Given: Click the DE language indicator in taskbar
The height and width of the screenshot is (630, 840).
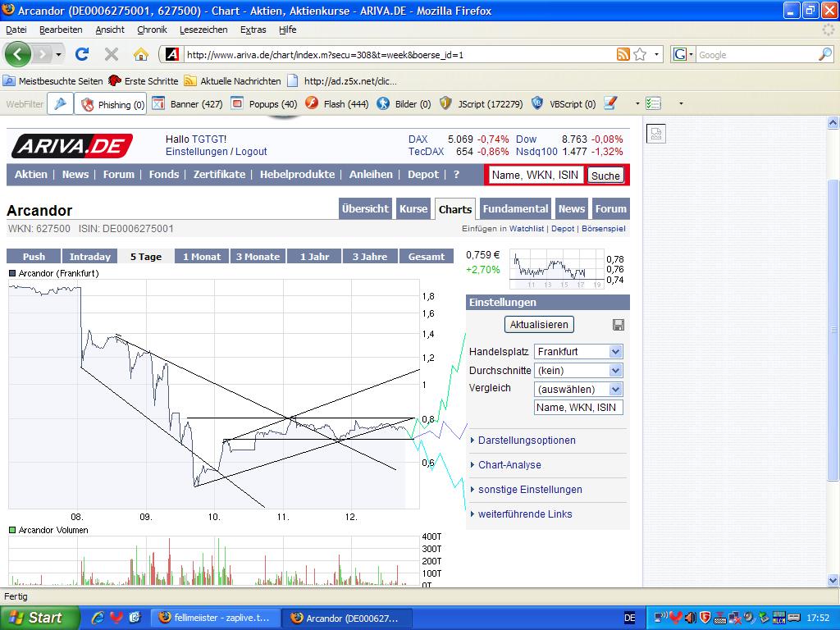Looking at the screenshot, I should point(629,618).
